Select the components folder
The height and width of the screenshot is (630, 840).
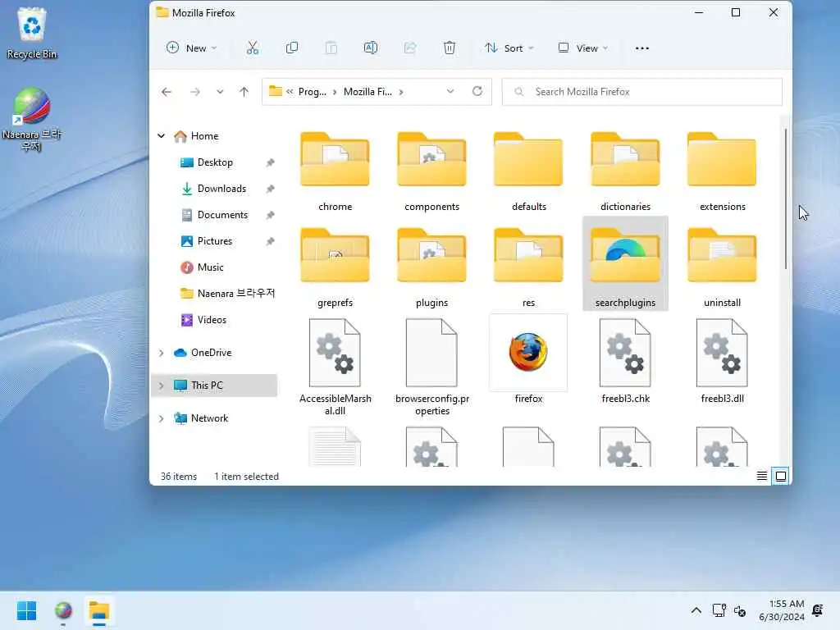431,171
